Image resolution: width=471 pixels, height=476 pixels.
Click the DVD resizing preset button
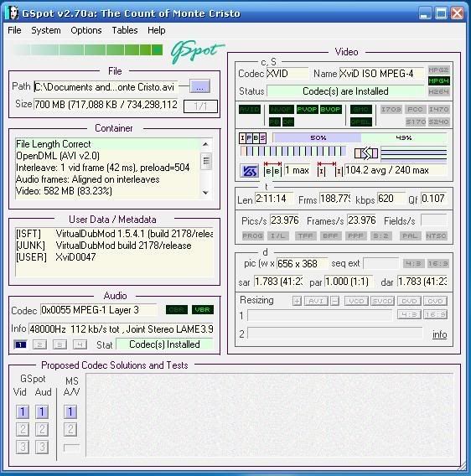(409, 301)
